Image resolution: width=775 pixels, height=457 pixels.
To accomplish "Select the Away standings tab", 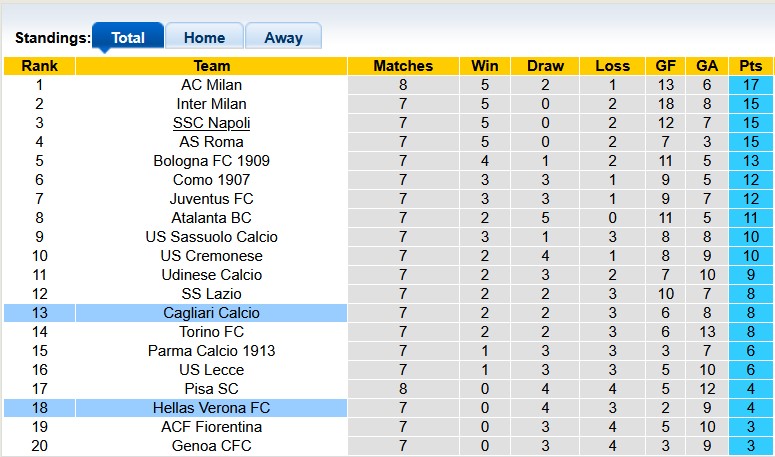I will click(283, 38).
